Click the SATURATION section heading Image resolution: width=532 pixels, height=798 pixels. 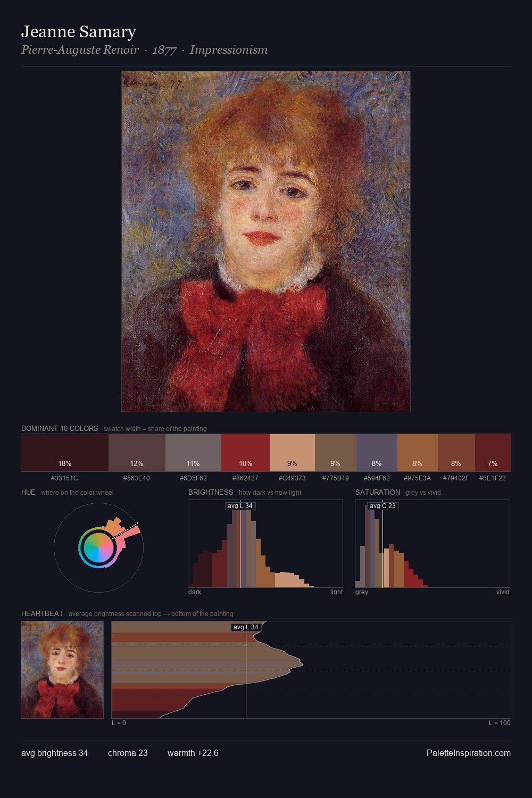click(x=378, y=492)
